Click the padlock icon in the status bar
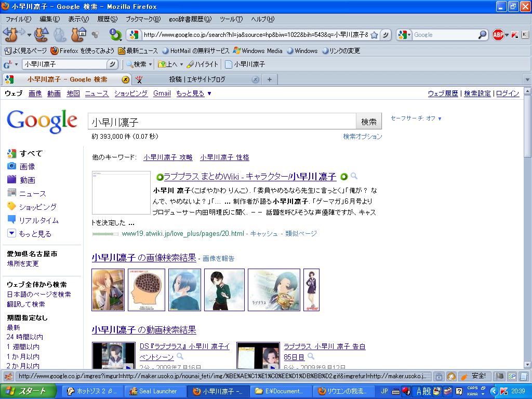The width and height of the screenshot is (532, 399). click(x=438, y=376)
